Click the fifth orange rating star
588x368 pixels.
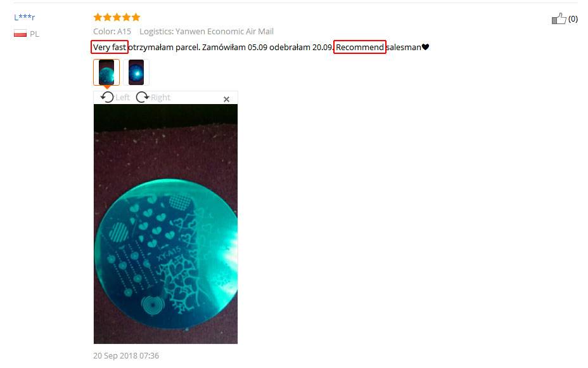point(136,17)
